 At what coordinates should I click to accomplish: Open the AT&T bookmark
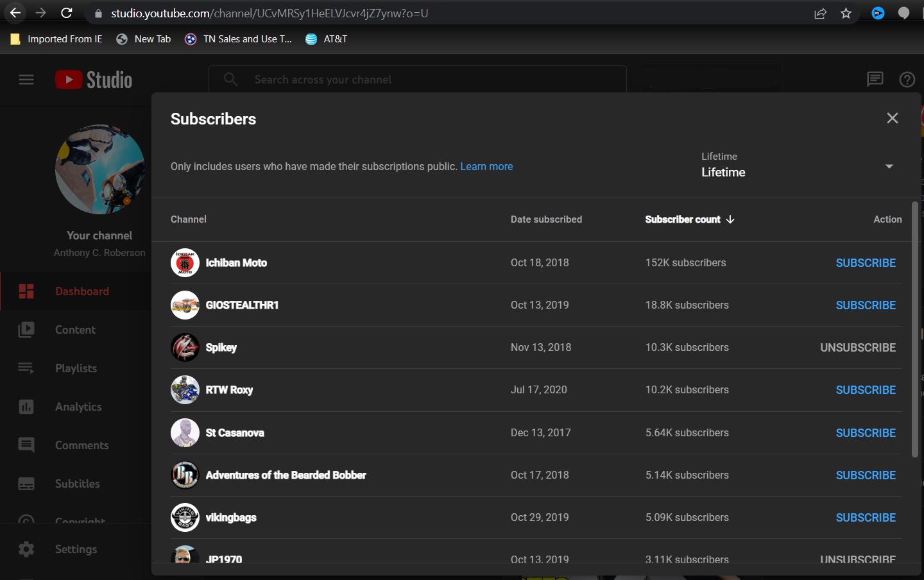(x=327, y=39)
